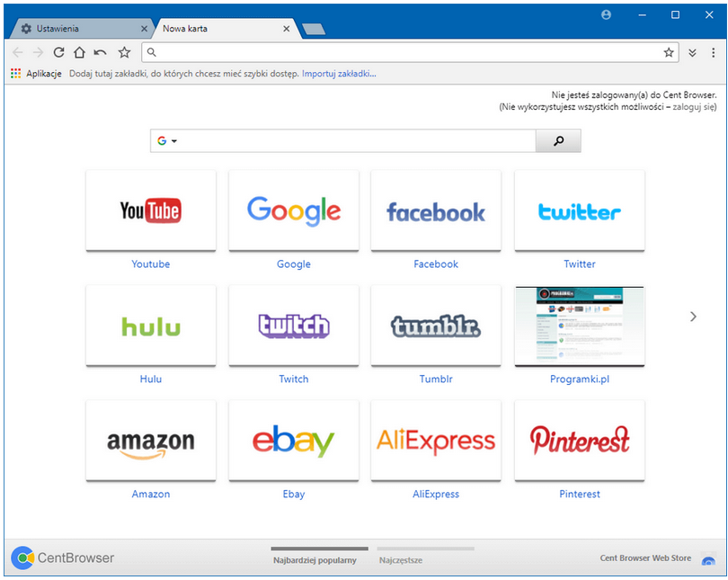This screenshot has width=728, height=580.
Task: Click the Web Store icon at bottom right
Action: [x=708, y=558]
